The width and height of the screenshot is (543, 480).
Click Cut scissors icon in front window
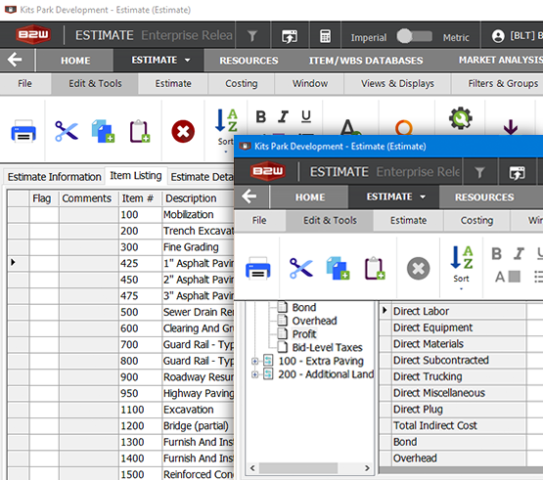click(x=301, y=268)
